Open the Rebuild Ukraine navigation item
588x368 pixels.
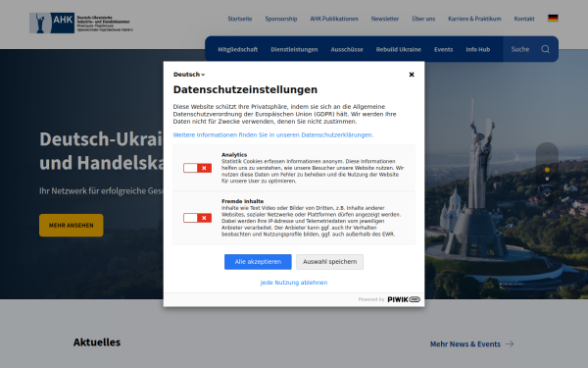point(399,49)
